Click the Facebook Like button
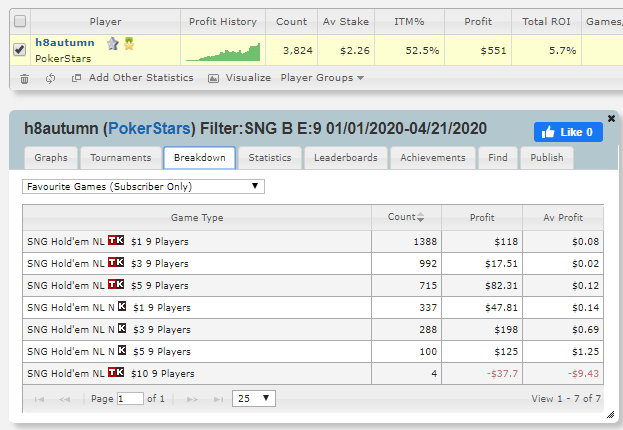Viewport: 623px width, 430px height. [x=568, y=132]
